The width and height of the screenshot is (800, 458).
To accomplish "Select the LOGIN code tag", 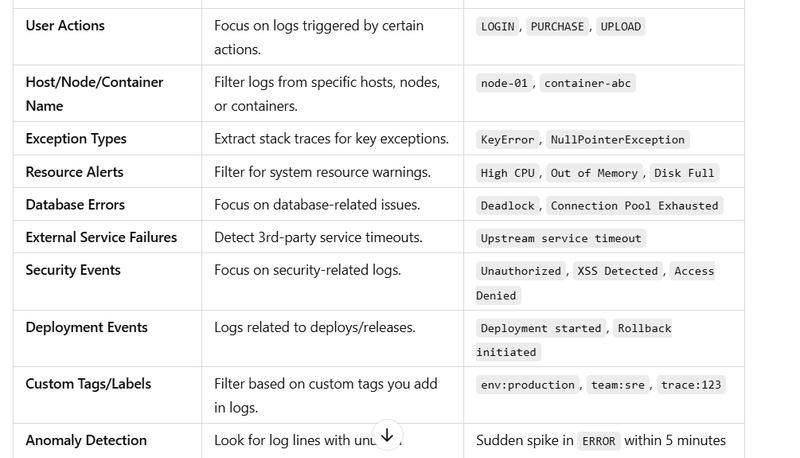I will 497,27.
